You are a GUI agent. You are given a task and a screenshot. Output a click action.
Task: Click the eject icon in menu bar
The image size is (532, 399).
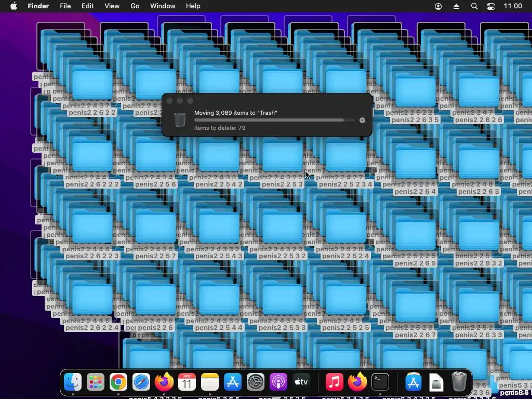coord(456,6)
